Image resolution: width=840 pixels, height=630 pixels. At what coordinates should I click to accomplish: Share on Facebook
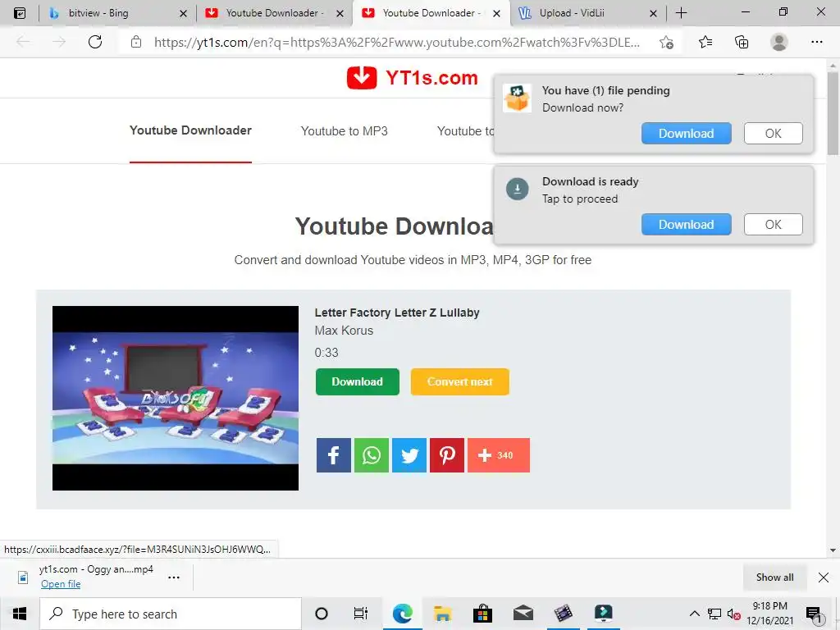333,455
